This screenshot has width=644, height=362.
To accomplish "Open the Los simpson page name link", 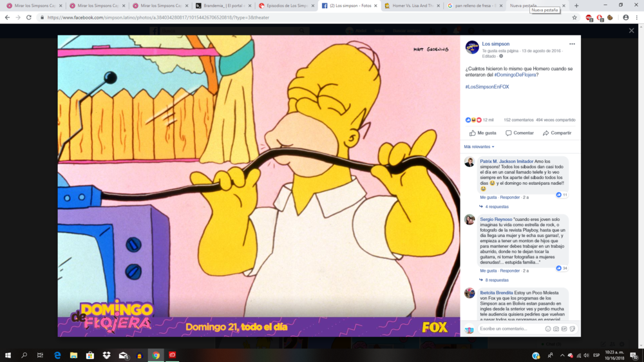I will point(495,44).
